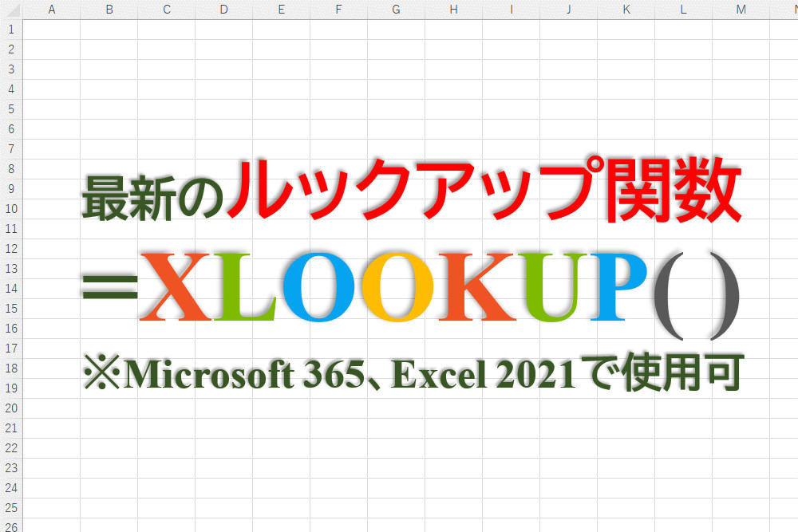
Task: Select the column K header
Action: (x=626, y=10)
